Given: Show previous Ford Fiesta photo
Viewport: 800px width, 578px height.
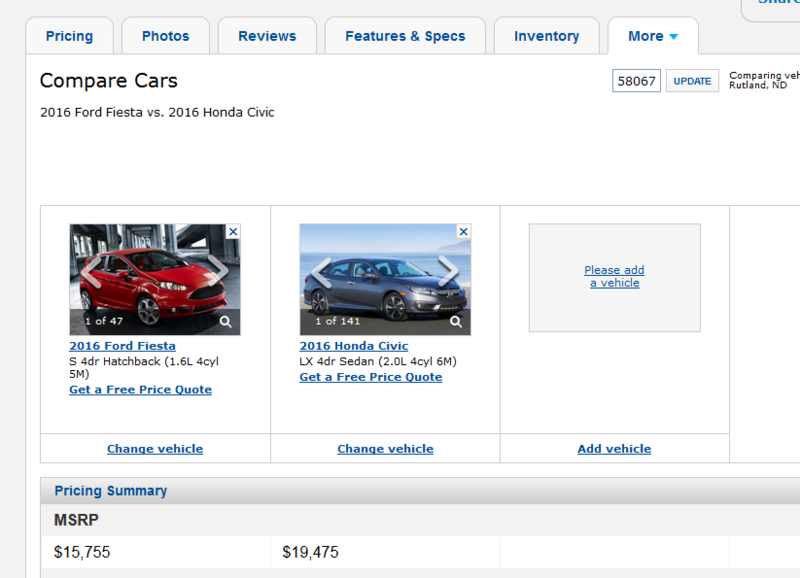Looking at the screenshot, I should tap(91, 271).
